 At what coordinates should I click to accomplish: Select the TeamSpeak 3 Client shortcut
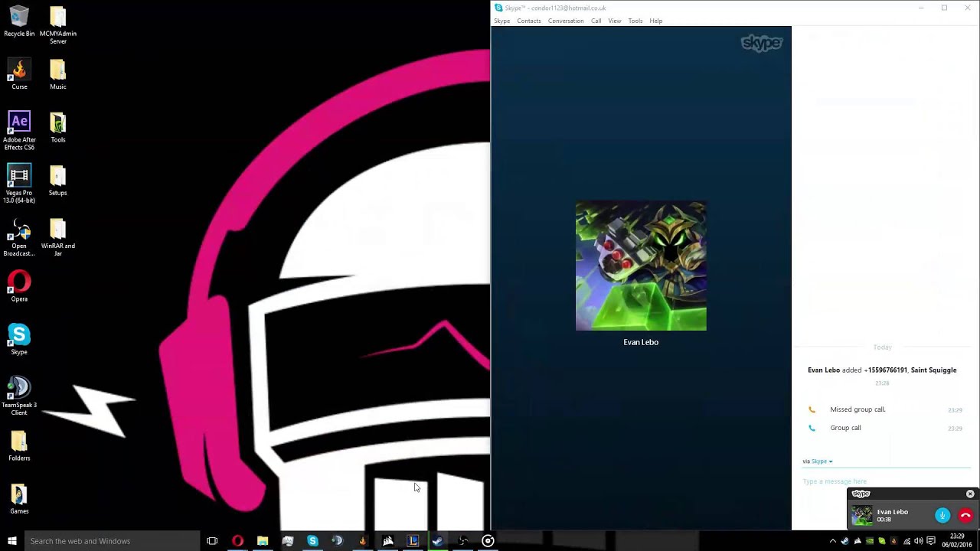point(19,396)
